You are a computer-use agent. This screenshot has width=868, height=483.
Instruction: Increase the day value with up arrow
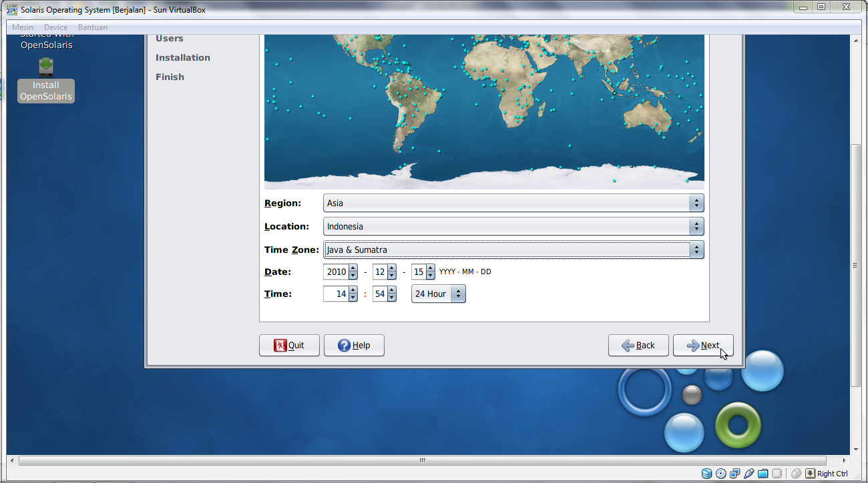tap(431, 268)
